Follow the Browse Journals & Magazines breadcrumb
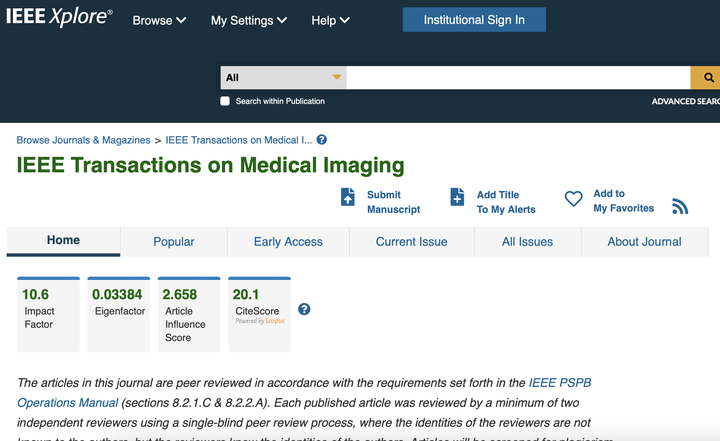This screenshot has height=441, width=720. (x=83, y=140)
